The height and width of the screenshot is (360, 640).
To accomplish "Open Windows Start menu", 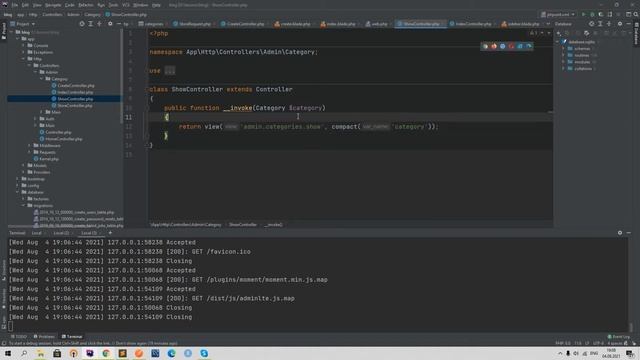I will (8, 353).
